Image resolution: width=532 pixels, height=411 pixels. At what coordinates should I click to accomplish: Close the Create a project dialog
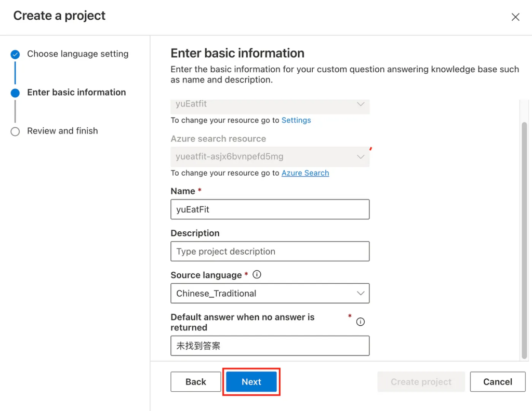(x=515, y=17)
